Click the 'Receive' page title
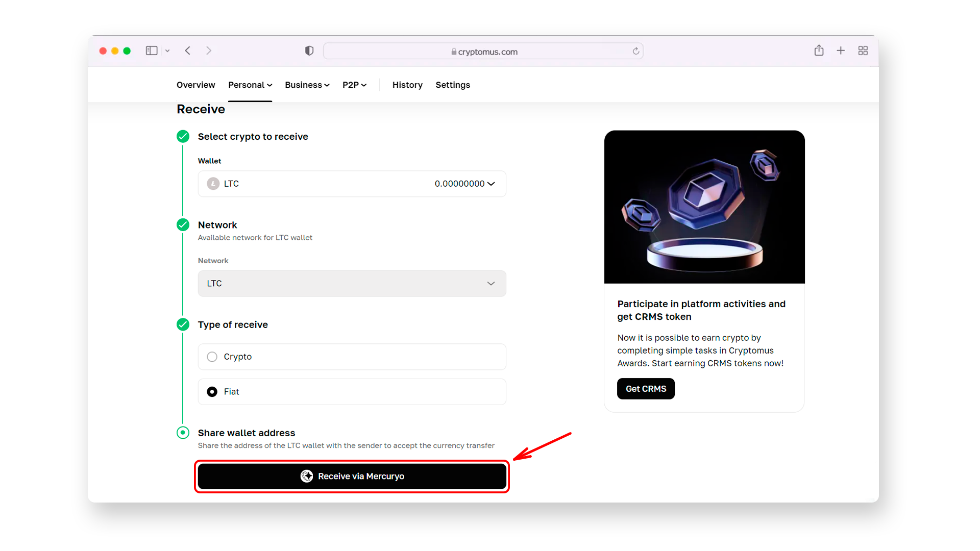The image size is (980, 551). tap(201, 109)
